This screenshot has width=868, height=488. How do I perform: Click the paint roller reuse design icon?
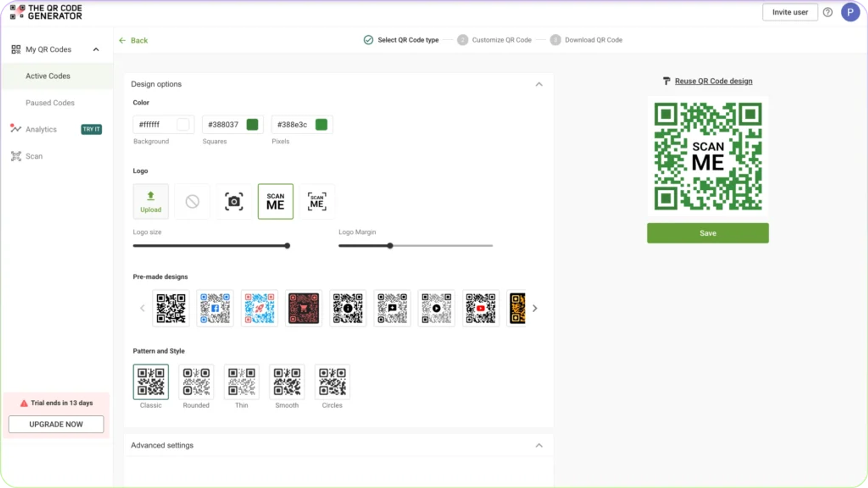click(x=666, y=81)
